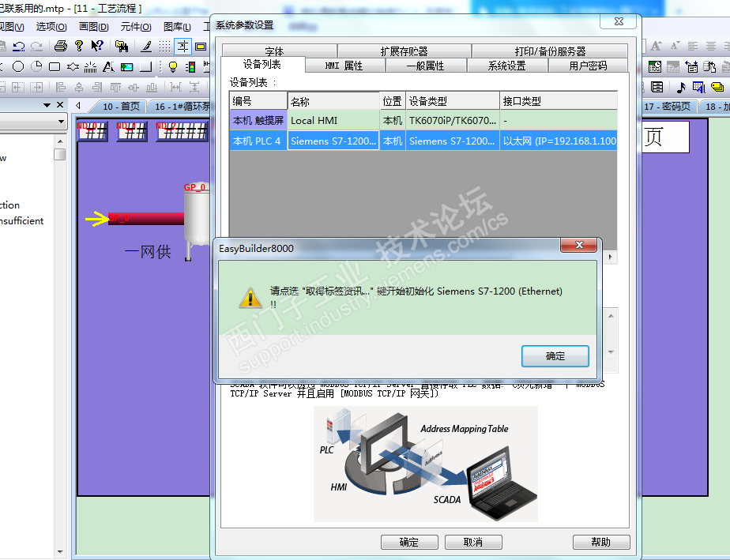The height and width of the screenshot is (560, 730).
Task: Select the text A drawing tool
Action: click(x=108, y=66)
